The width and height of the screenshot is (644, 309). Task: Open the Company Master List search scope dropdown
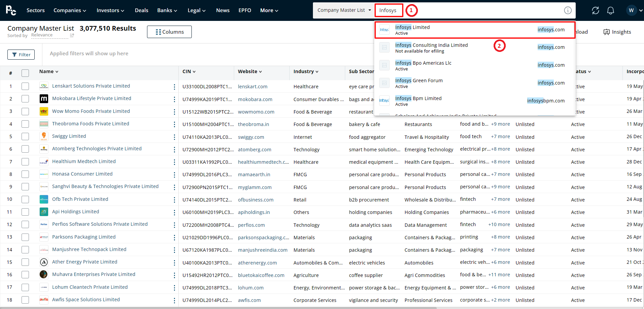344,10
